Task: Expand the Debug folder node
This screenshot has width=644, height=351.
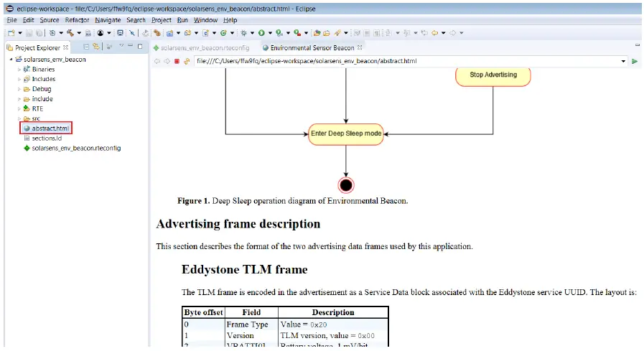Action: point(19,89)
